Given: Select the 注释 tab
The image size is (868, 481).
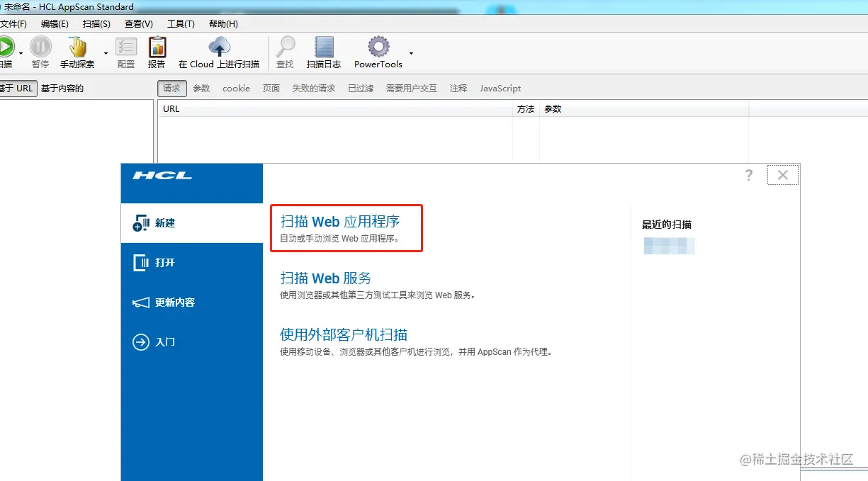Looking at the screenshot, I should tap(458, 89).
